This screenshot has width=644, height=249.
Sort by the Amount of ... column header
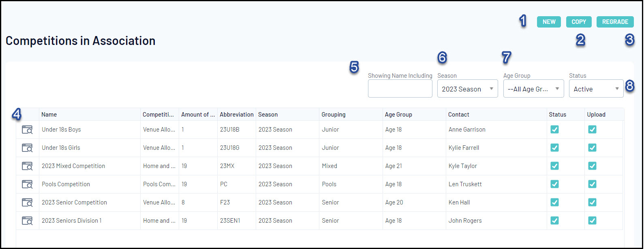198,115
